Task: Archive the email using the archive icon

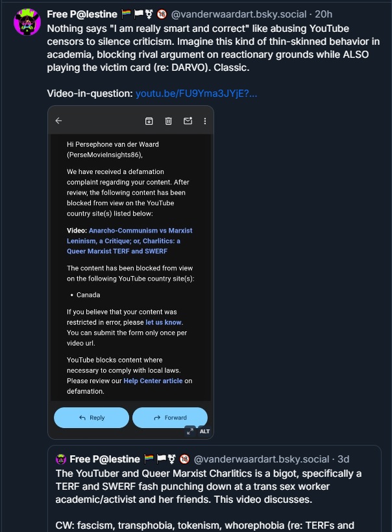Action: click(x=149, y=120)
